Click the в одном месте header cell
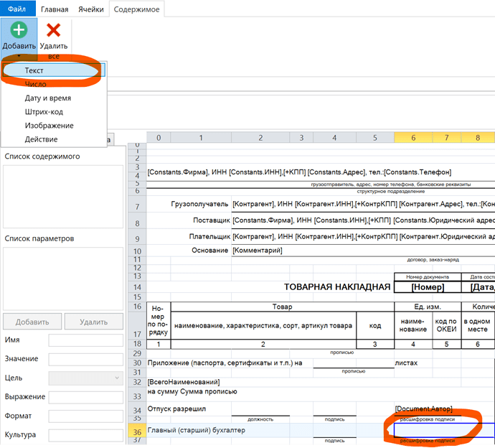This screenshot has width=495, height=448. (477, 325)
